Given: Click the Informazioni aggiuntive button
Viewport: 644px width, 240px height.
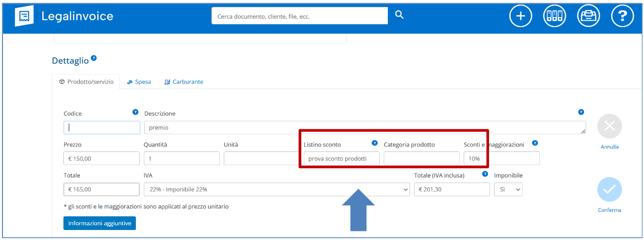Looking at the screenshot, I should (x=99, y=223).
